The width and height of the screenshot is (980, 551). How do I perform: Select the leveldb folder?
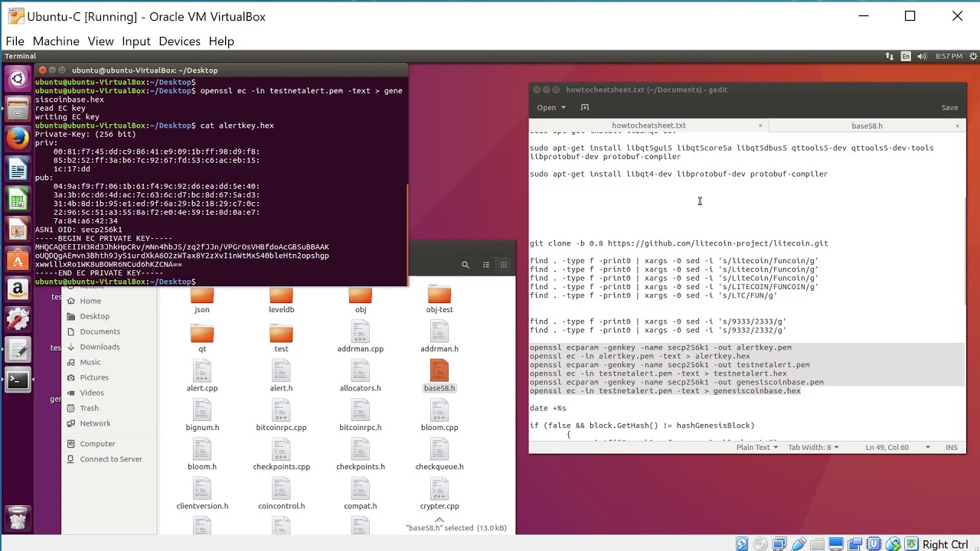point(281,301)
